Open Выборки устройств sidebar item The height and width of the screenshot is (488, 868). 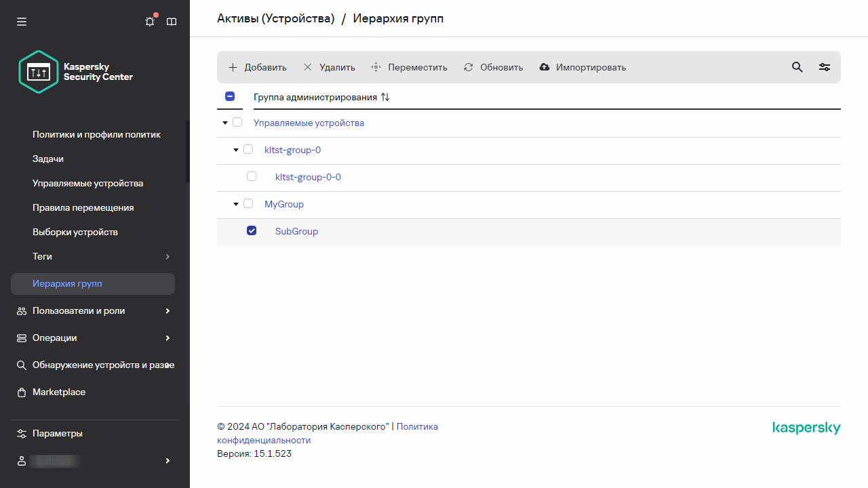coord(75,232)
